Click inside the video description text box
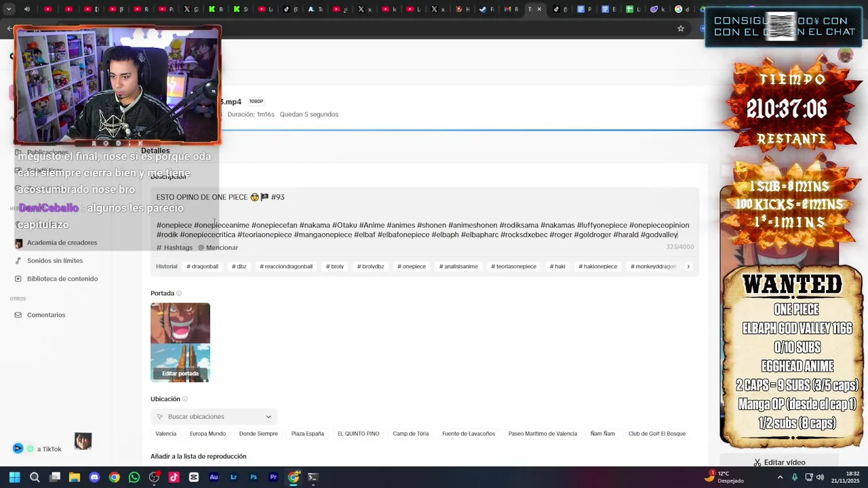 (425, 217)
